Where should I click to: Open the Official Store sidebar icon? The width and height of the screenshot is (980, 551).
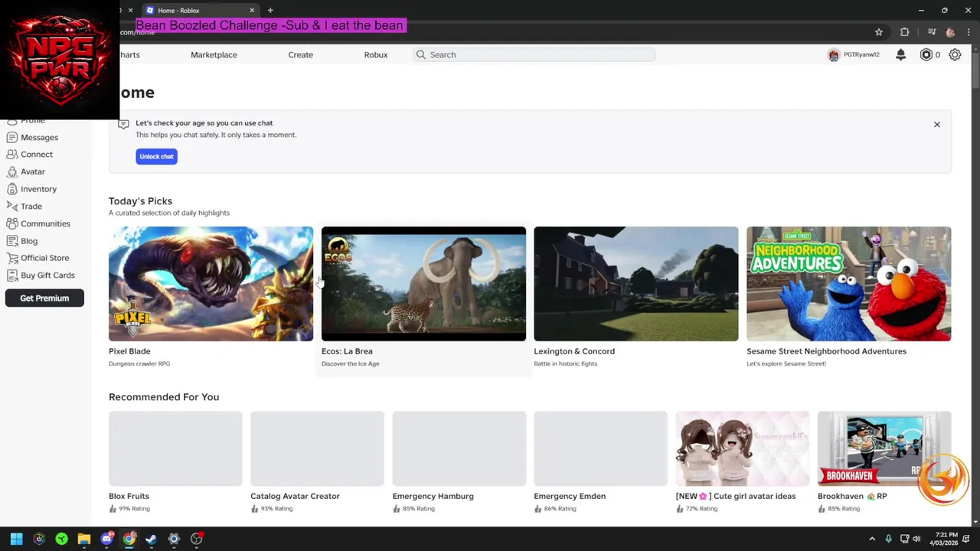coord(11,258)
